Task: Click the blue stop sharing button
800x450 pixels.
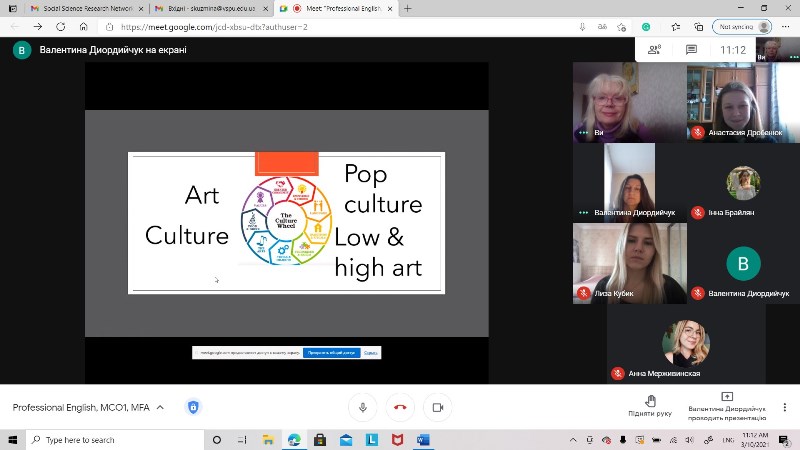Action: coord(332,353)
